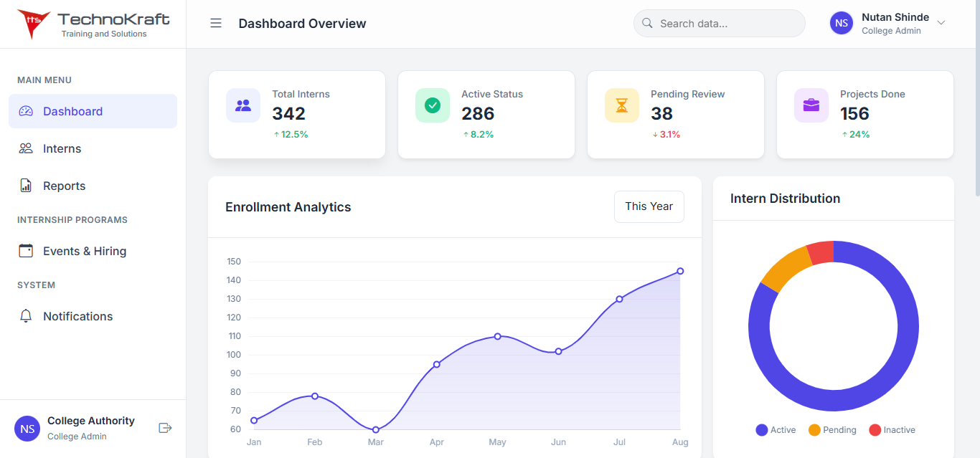Open Reports via its bar-chart icon
980x458 pixels.
(27, 186)
